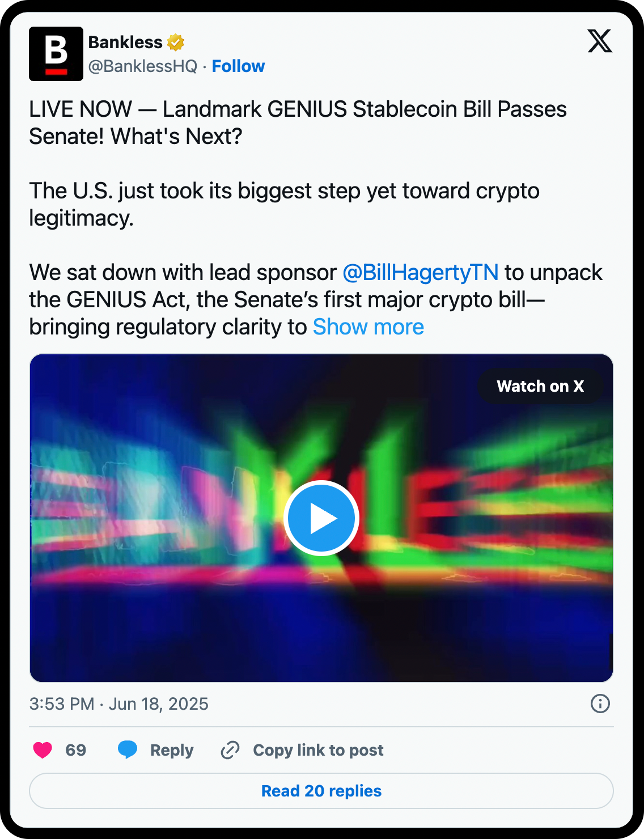Viewport: 644px width, 839px height.
Task: Click the 69 likes count
Action: tap(76, 750)
